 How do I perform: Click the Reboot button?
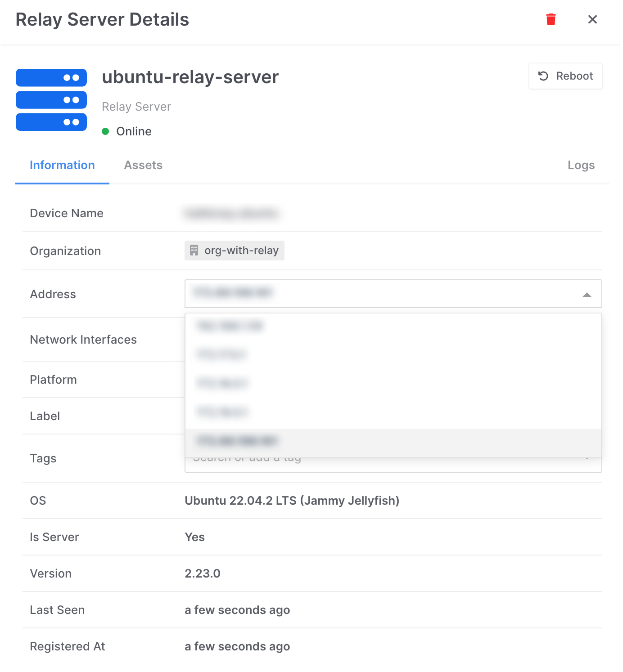tap(565, 76)
